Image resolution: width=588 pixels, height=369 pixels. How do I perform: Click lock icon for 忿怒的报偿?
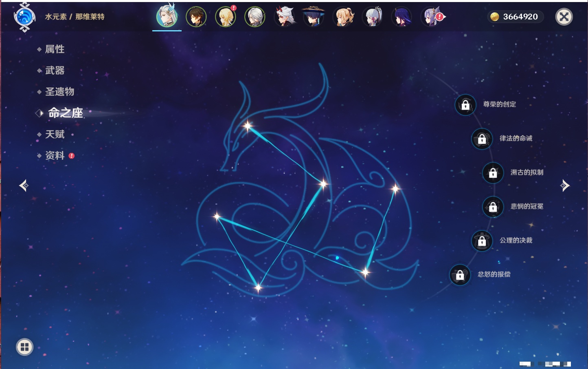(460, 275)
